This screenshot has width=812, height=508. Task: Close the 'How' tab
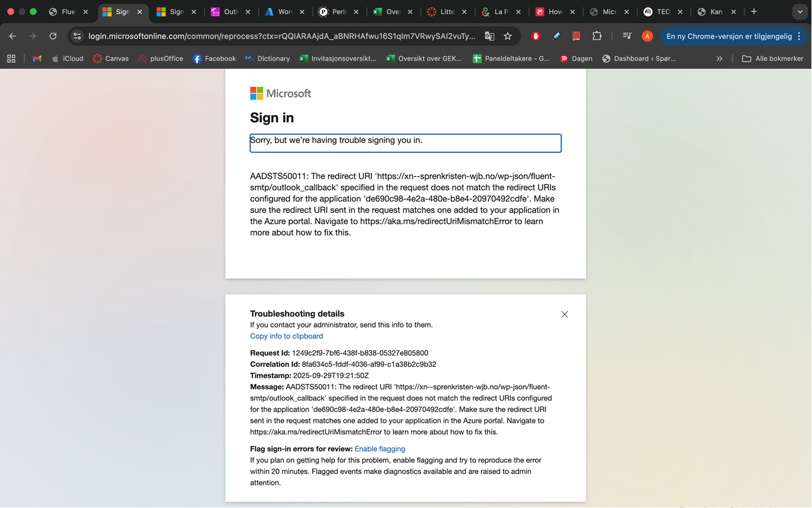pos(573,12)
